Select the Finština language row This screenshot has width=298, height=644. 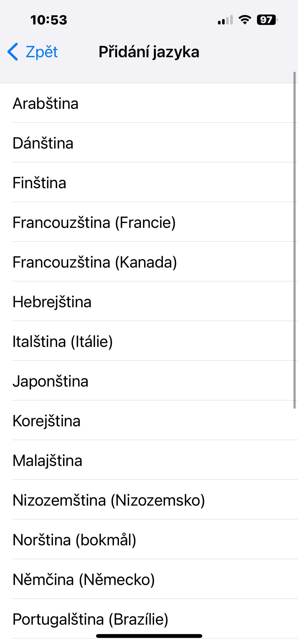pos(39,183)
